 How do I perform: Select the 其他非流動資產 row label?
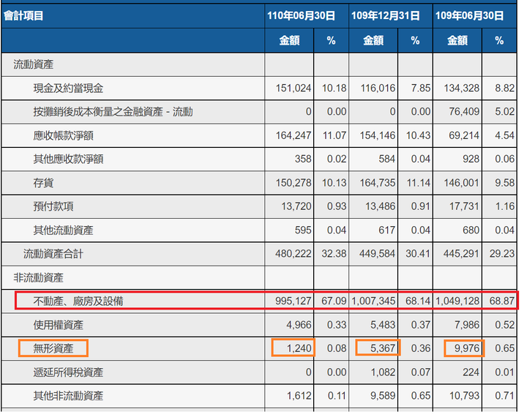pyautogui.click(x=68, y=396)
